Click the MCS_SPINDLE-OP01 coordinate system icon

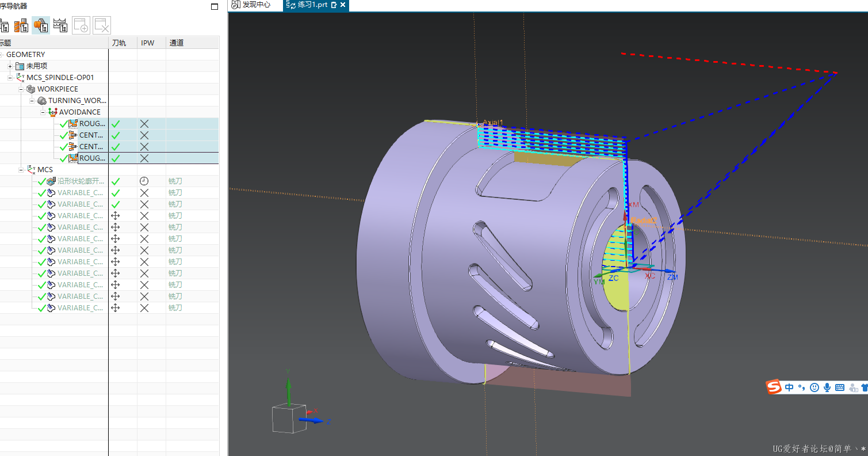click(20, 78)
